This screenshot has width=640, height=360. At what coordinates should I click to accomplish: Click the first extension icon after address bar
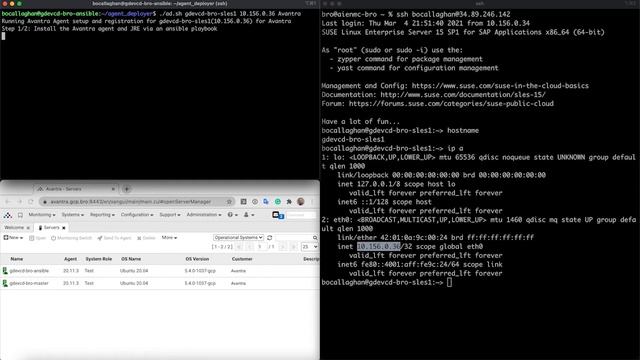click(243, 202)
